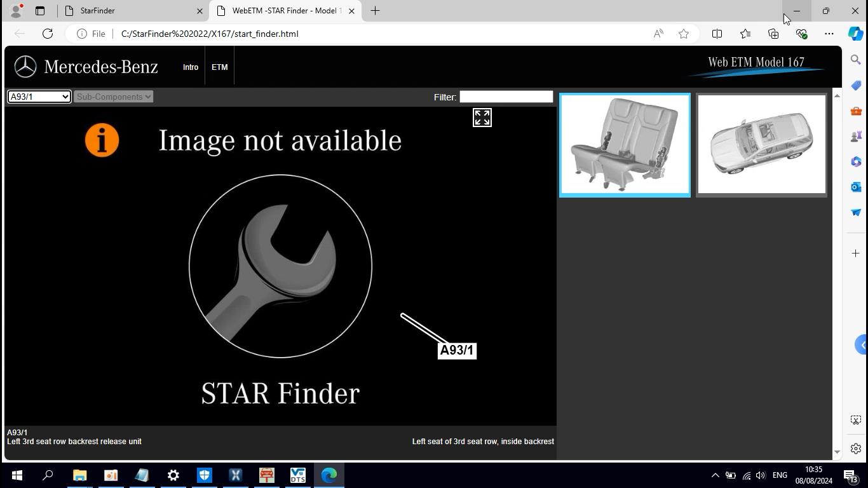This screenshot has width=868, height=488.
Task: Open Copilot in the Edge toolbar
Action: [855, 34]
